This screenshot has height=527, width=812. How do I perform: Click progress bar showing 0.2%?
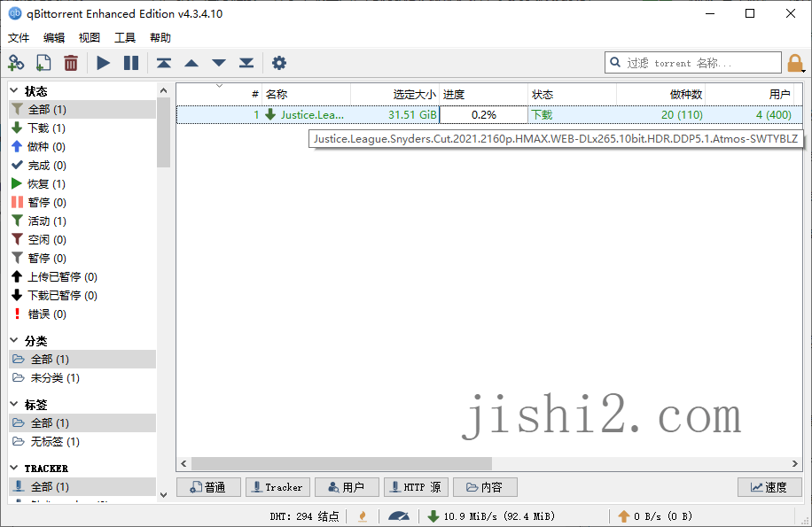[x=484, y=115]
